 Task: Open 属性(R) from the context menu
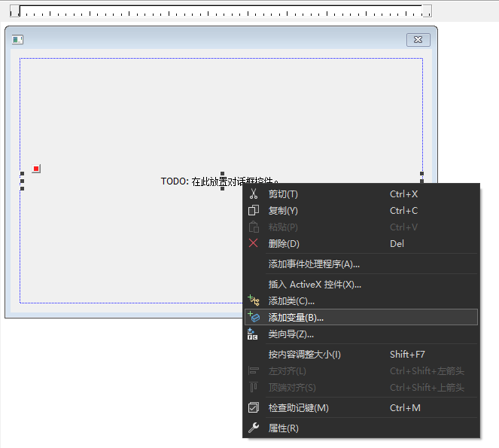[361, 428]
